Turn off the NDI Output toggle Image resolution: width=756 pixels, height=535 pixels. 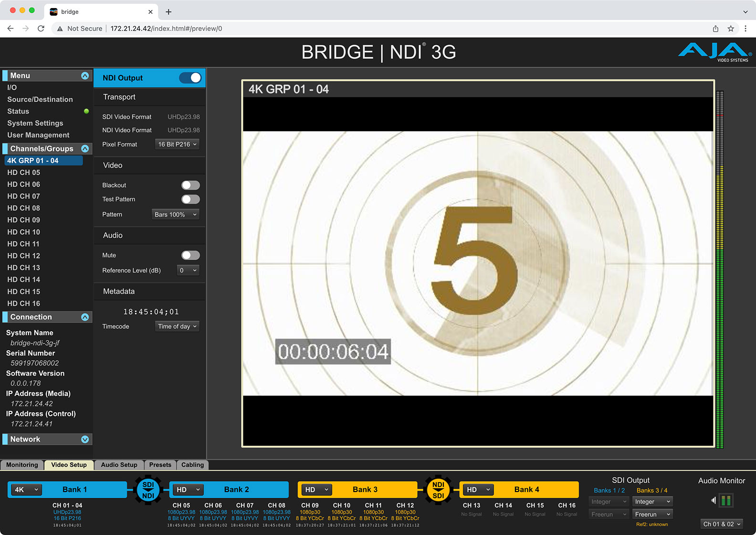click(190, 78)
